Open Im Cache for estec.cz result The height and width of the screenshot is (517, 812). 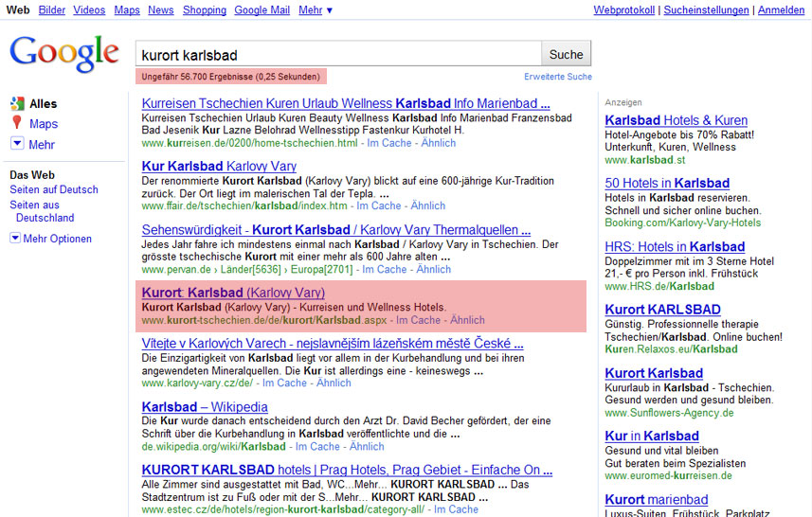tap(457, 509)
